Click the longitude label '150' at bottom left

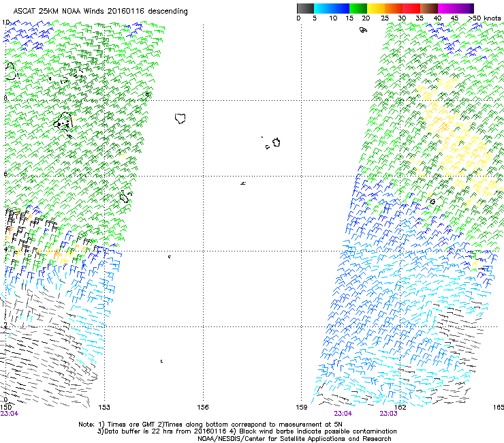click(5, 408)
